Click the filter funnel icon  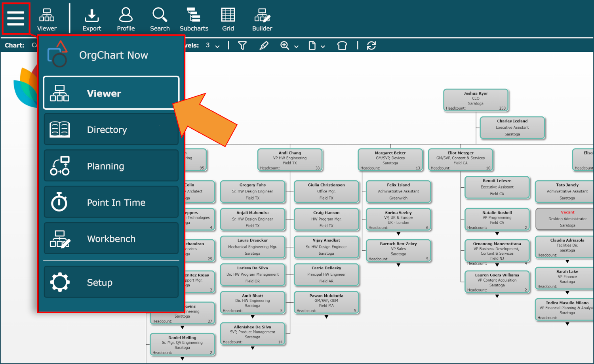coord(242,46)
